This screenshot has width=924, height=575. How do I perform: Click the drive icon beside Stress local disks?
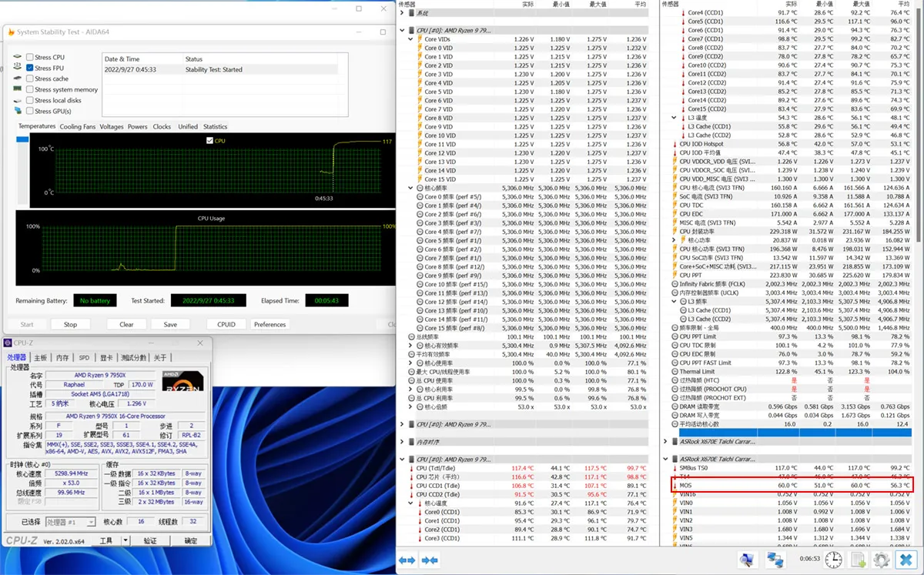pos(18,100)
